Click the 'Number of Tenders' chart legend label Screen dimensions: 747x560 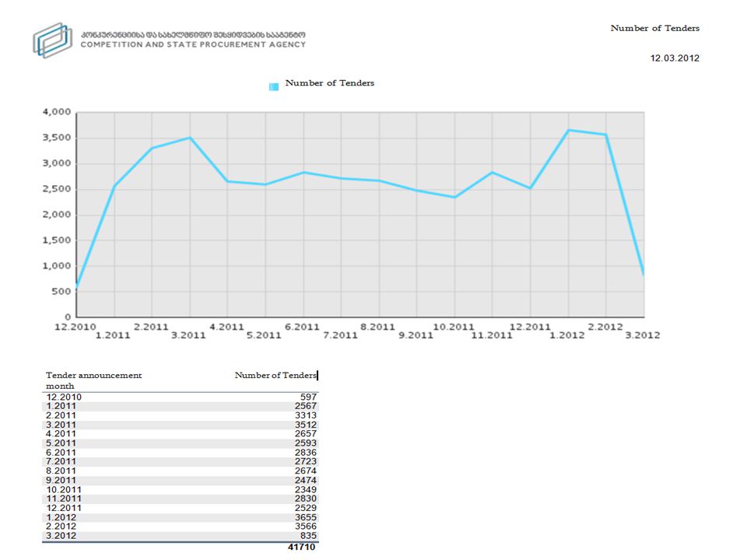[x=330, y=83]
